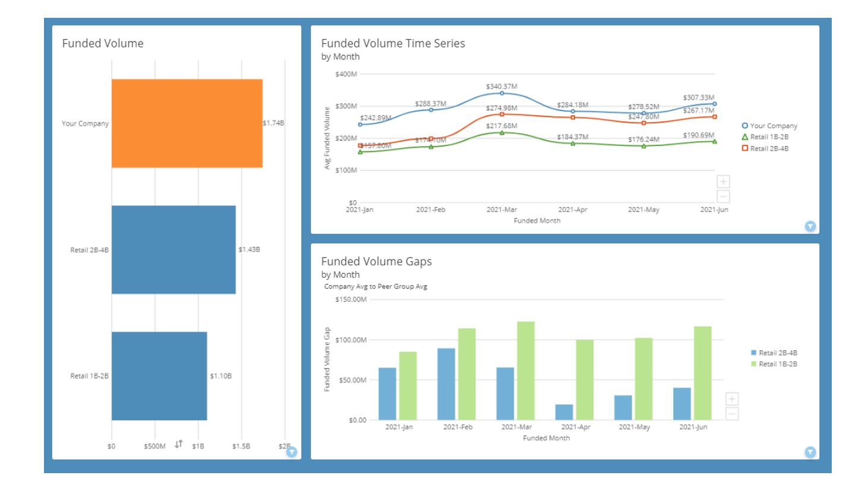Hide Retail 2B-4B bars in Gaps legend
Screen dimensions: 868x488
pos(774,353)
